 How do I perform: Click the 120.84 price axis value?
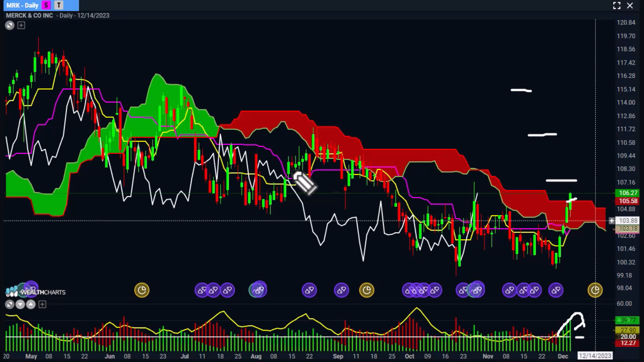point(626,22)
